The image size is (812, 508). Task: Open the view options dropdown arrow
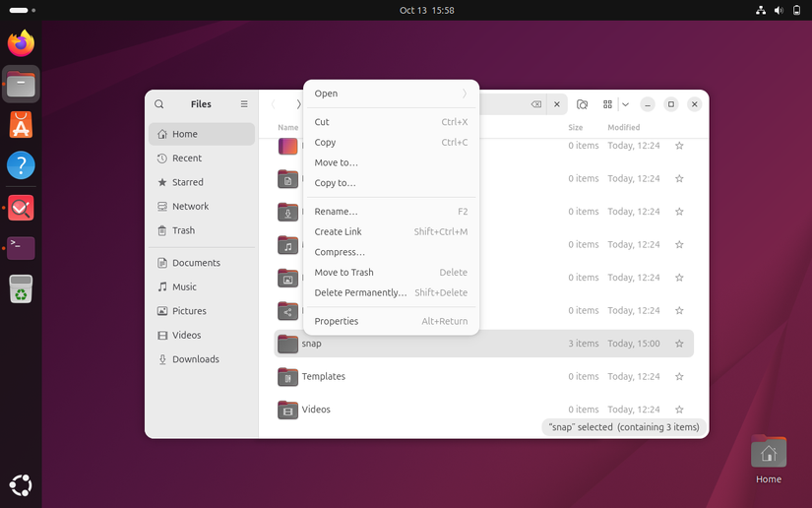pos(625,104)
